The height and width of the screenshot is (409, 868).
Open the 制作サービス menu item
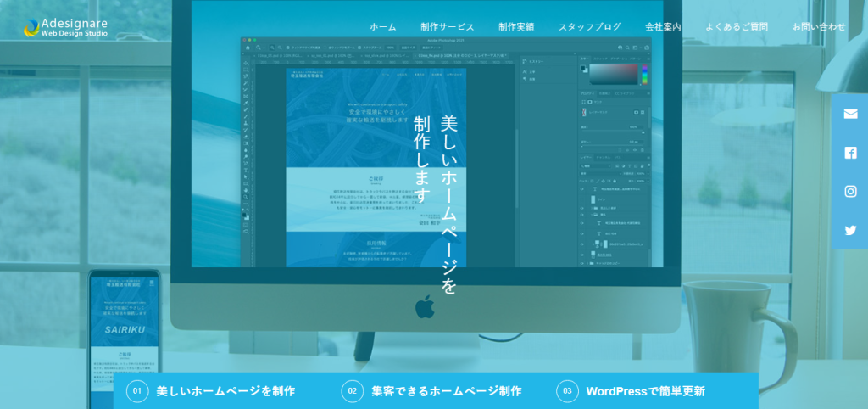pyautogui.click(x=447, y=27)
